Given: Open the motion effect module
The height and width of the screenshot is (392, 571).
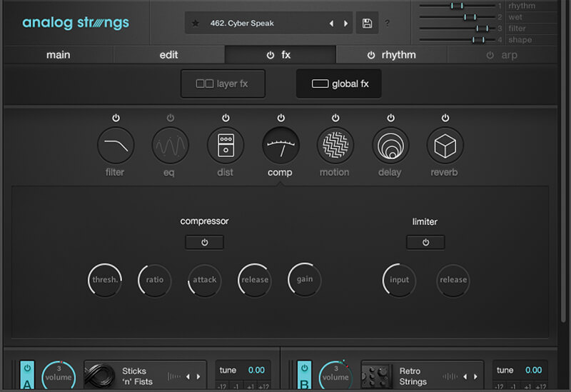Looking at the screenshot, I should [x=335, y=146].
